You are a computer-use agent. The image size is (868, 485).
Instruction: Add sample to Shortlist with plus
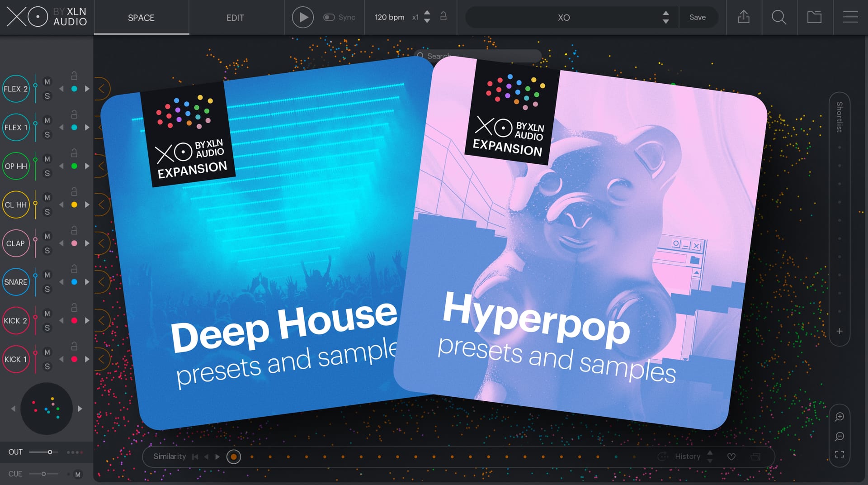pos(840,331)
